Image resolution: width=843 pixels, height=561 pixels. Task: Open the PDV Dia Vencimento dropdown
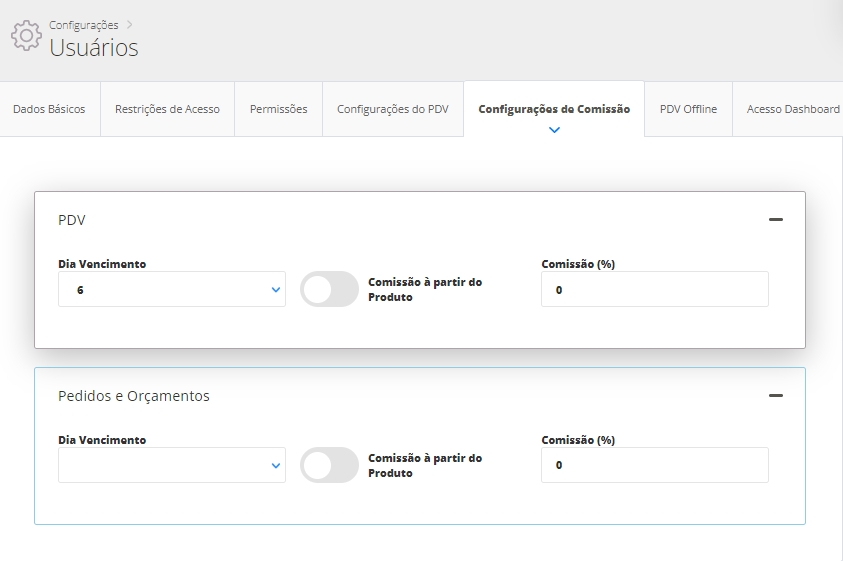point(172,289)
